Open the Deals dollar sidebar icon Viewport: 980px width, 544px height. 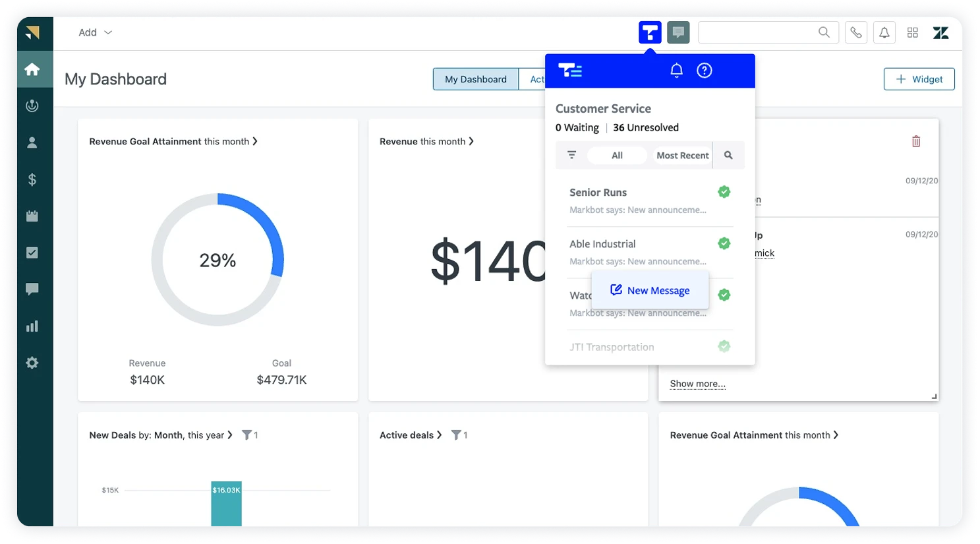point(32,179)
